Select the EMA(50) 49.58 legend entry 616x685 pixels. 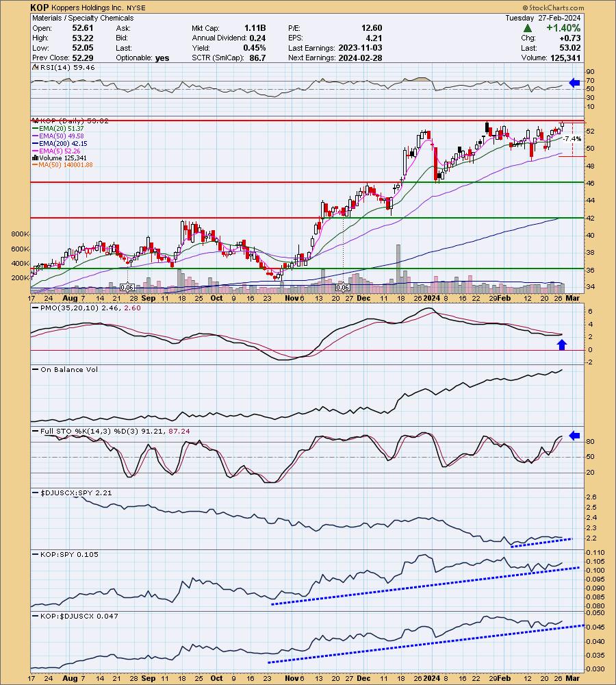58,136
